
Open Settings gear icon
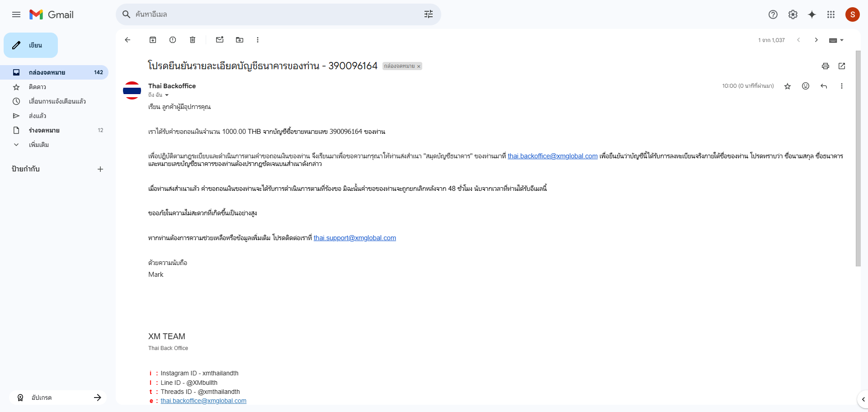tap(793, 14)
